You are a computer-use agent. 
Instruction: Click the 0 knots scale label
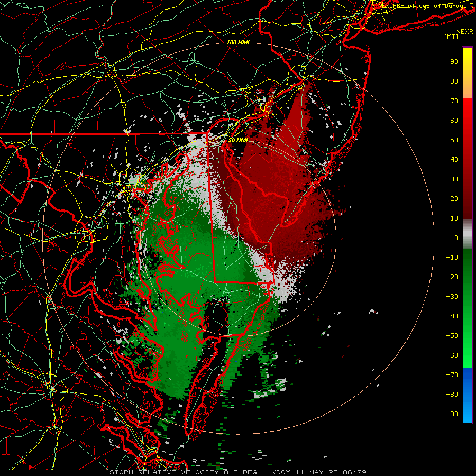pyautogui.click(x=456, y=237)
